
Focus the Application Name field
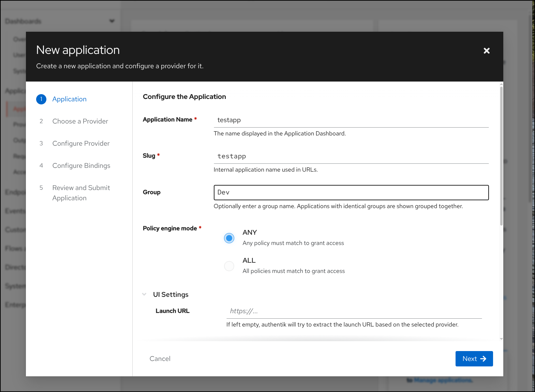click(351, 120)
